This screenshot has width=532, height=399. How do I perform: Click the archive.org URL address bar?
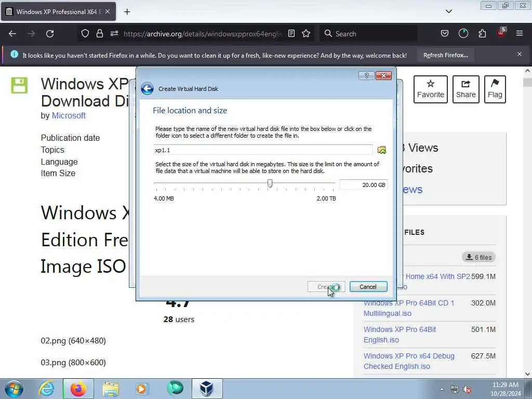coord(203,34)
